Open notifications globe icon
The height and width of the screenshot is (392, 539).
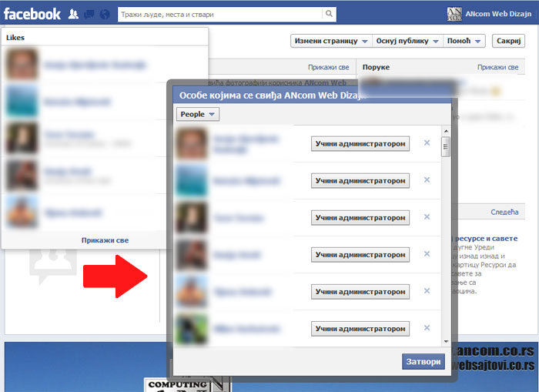click(x=105, y=14)
